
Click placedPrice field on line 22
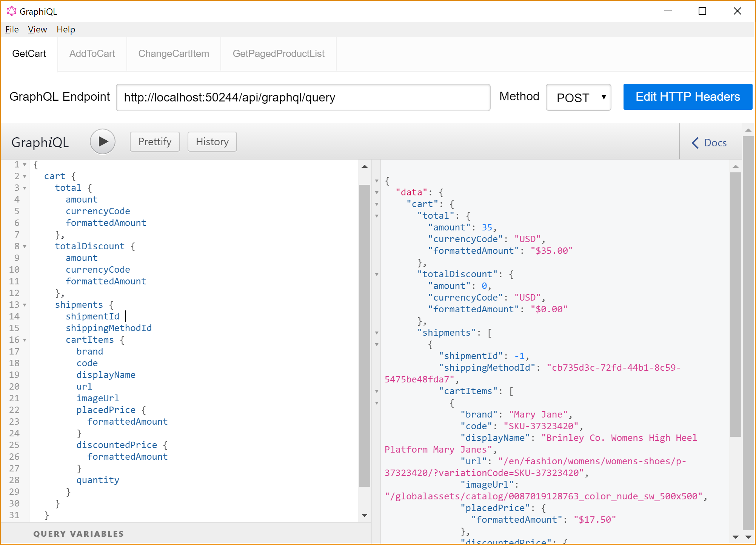[x=106, y=410]
